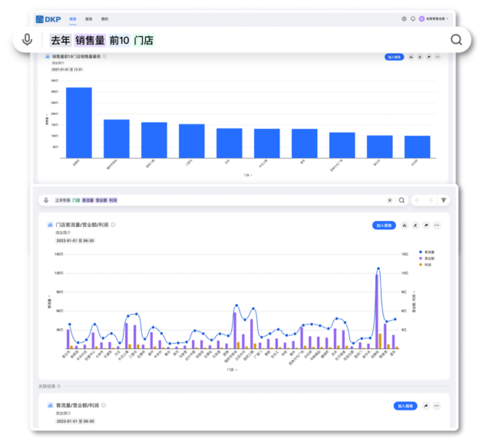Open the 门店 axis dropdown below the top bar chart
The height and width of the screenshot is (448, 489).
(247, 175)
